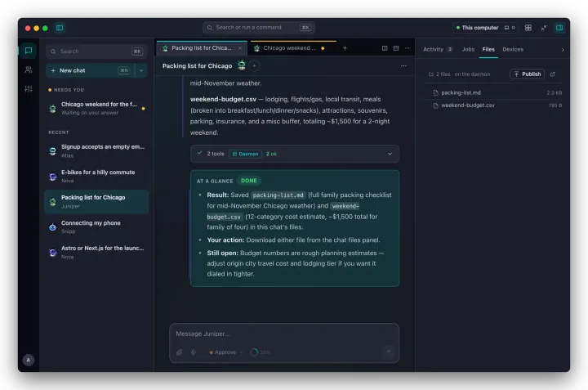Expand the 2 tools Daemon row

click(295, 154)
